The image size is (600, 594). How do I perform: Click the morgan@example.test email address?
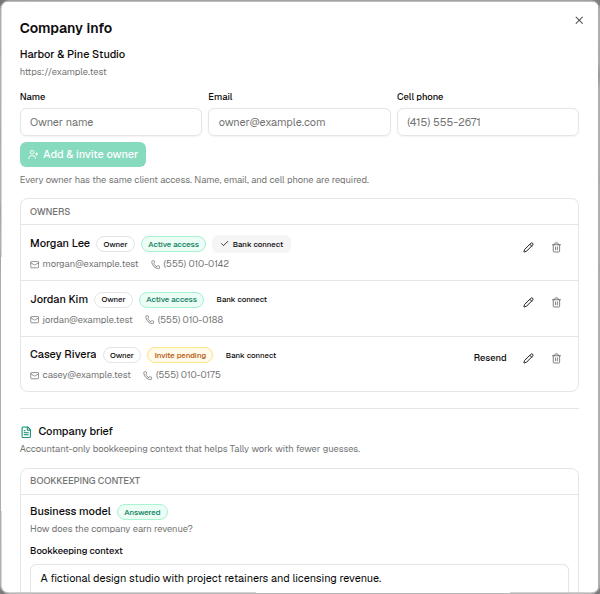(90, 264)
